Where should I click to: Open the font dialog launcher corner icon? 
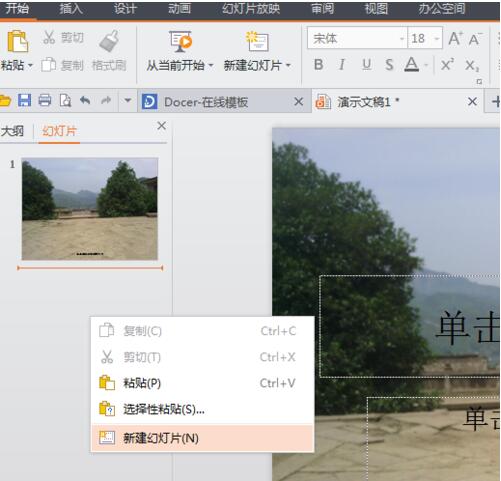coord(479,81)
